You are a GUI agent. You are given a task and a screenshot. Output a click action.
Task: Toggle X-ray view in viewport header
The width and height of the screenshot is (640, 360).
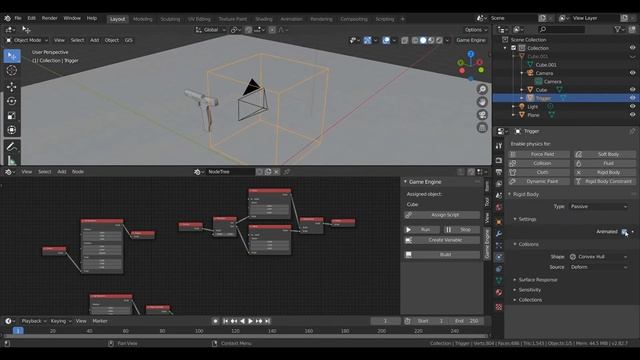[x=404, y=40]
